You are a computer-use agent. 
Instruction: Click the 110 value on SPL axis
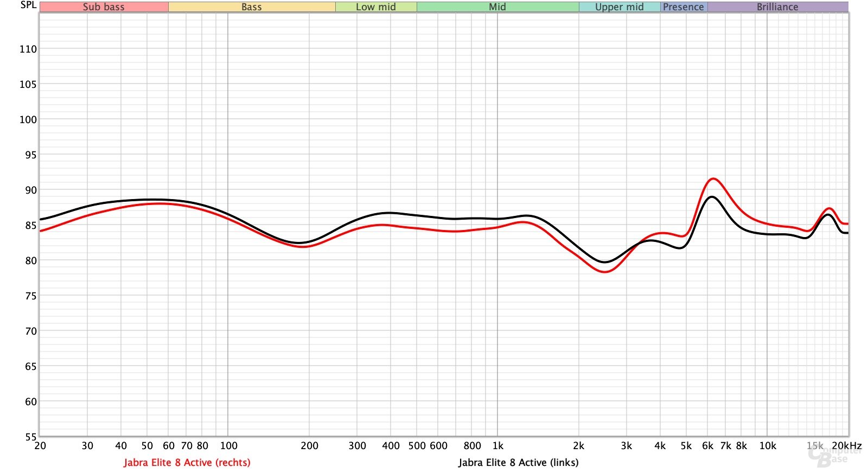tap(28, 49)
